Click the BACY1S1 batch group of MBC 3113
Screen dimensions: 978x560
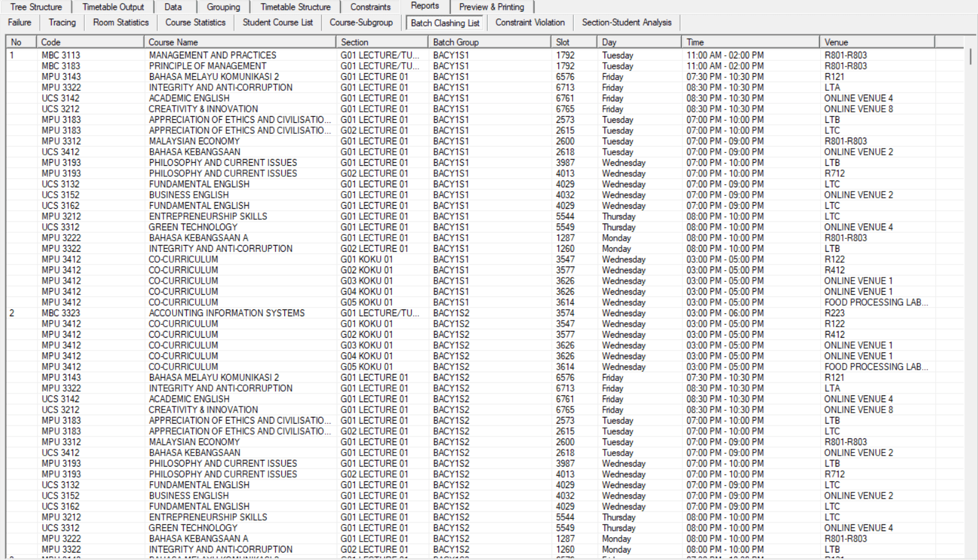point(451,55)
